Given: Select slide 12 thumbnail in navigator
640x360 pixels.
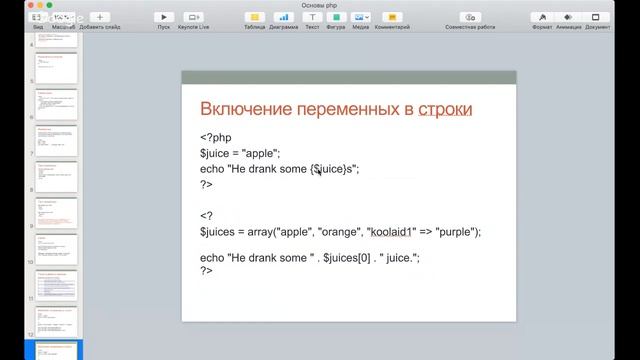Looking at the screenshot, I should point(56,322).
